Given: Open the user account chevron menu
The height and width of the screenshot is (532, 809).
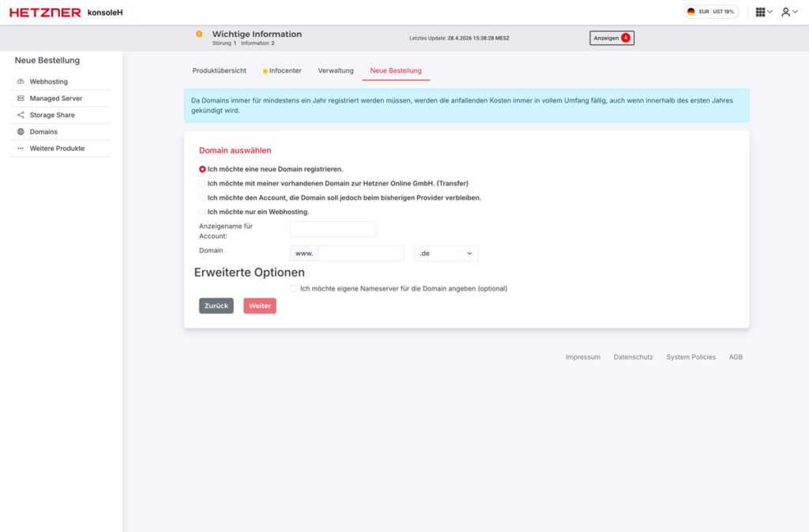Looking at the screenshot, I should pos(795,12).
